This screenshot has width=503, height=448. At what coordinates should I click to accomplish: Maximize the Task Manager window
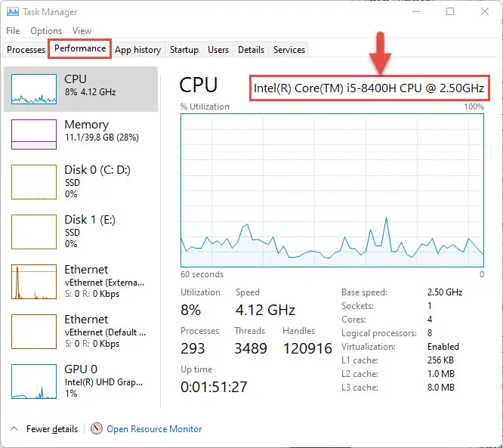(x=450, y=11)
